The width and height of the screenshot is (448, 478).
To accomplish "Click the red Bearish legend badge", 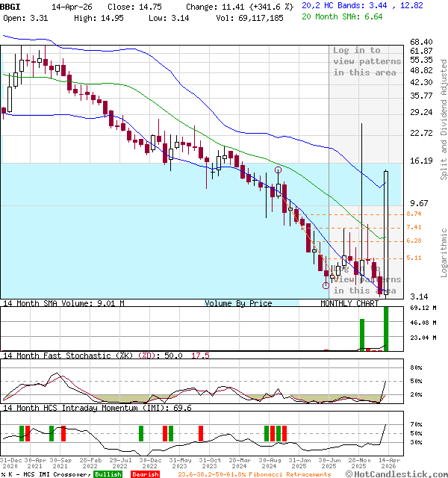I will (144, 474).
